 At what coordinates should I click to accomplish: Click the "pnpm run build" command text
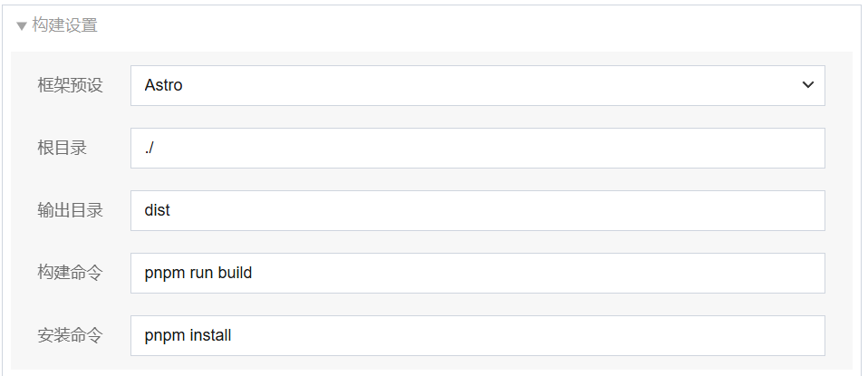click(x=198, y=273)
